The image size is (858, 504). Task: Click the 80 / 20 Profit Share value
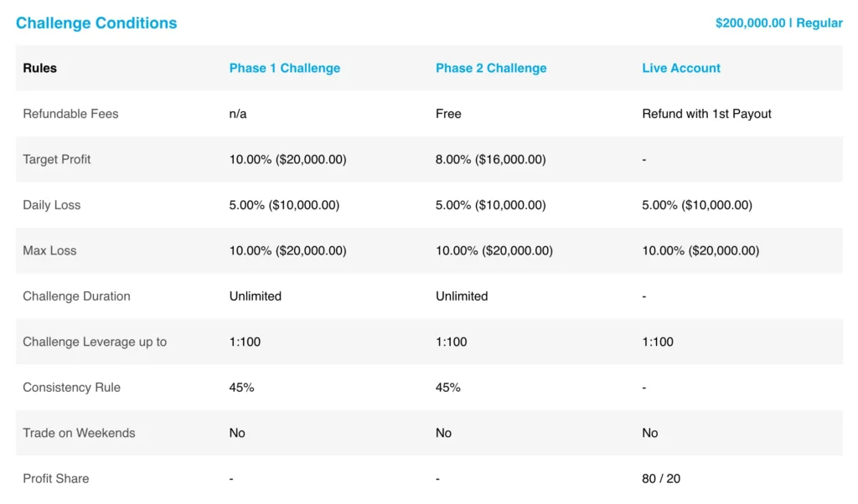pyautogui.click(x=661, y=479)
